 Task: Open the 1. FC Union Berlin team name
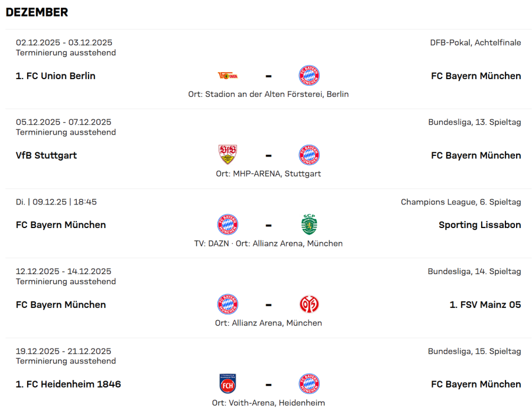[x=56, y=76]
